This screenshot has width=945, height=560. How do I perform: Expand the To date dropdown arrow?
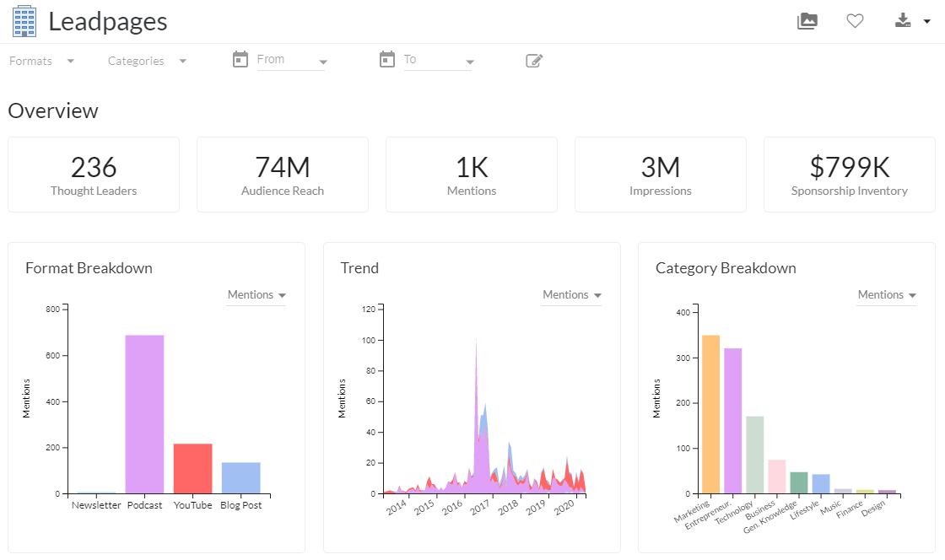pyautogui.click(x=470, y=62)
